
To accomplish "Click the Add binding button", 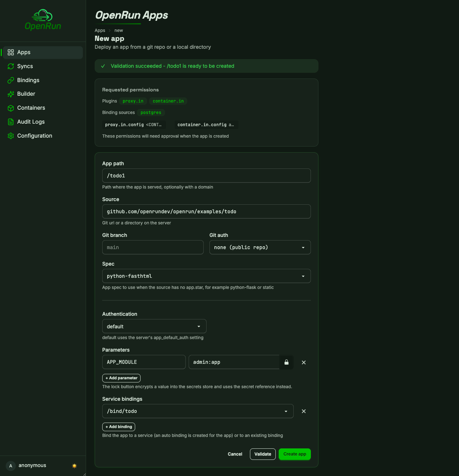I will [119, 427].
